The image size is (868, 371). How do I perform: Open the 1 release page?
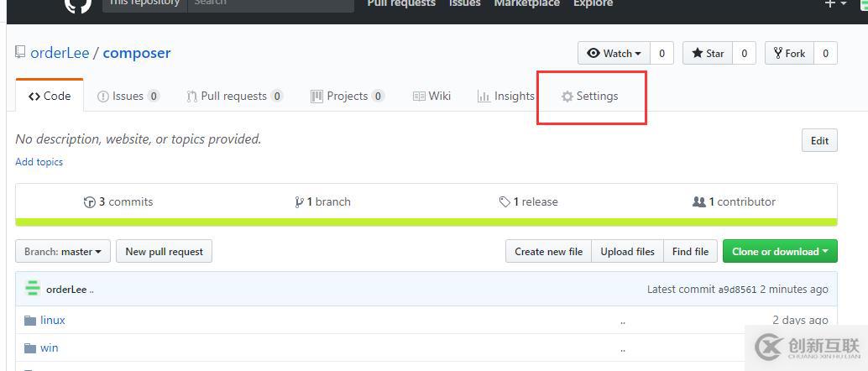[x=529, y=201]
